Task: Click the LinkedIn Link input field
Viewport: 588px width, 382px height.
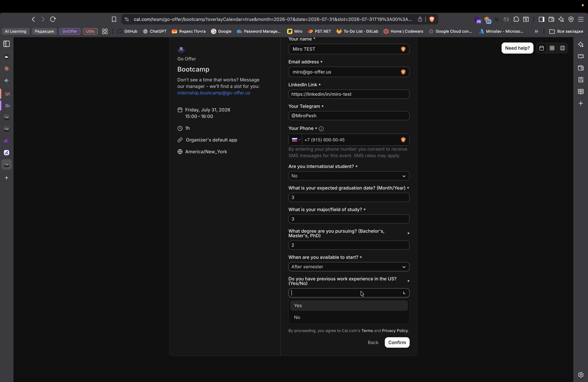Action: click(349, 94)
